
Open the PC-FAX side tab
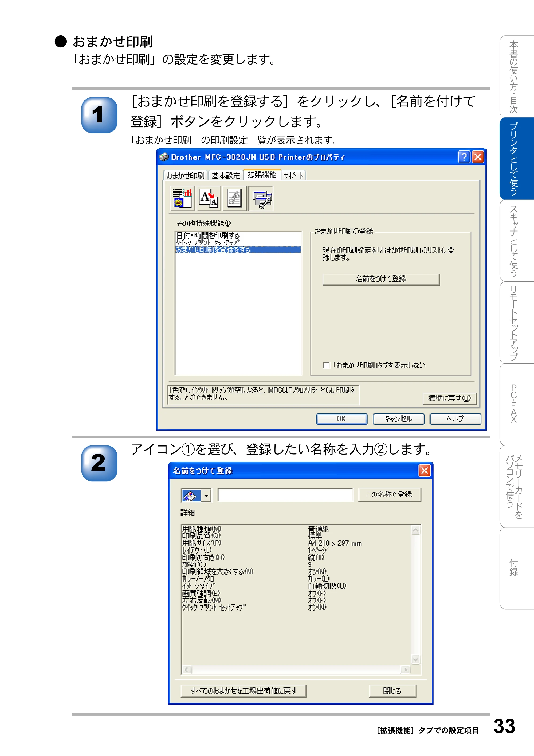click(517, 404)
